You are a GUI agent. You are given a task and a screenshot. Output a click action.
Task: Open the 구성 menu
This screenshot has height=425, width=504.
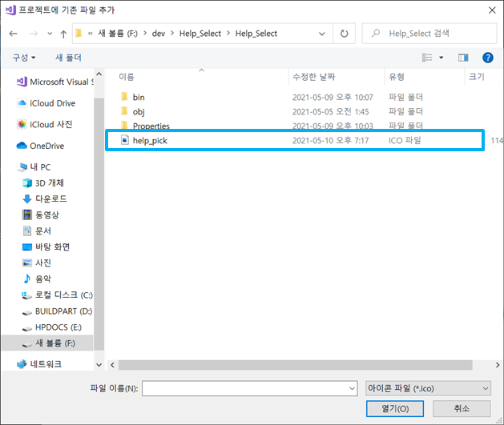(23, 58)
